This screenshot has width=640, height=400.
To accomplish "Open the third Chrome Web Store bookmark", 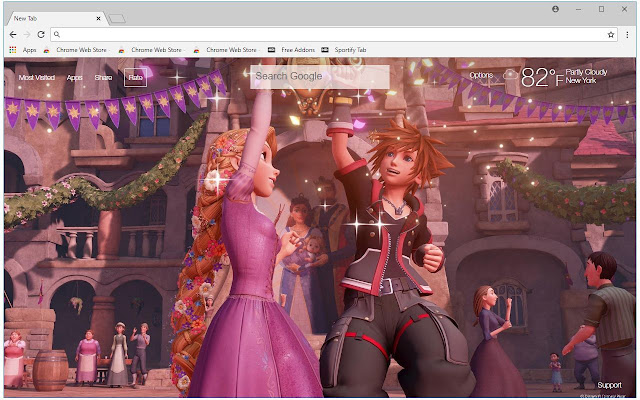I will 226,50.
